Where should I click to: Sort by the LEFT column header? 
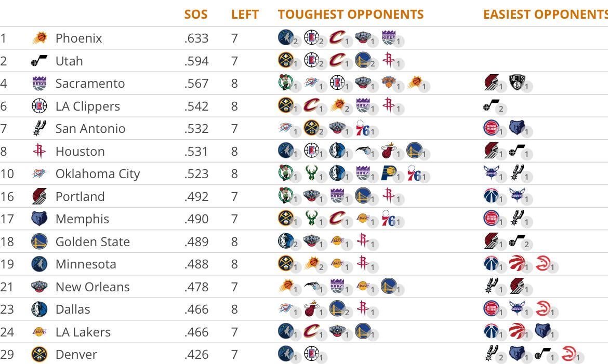click(245, 15)
